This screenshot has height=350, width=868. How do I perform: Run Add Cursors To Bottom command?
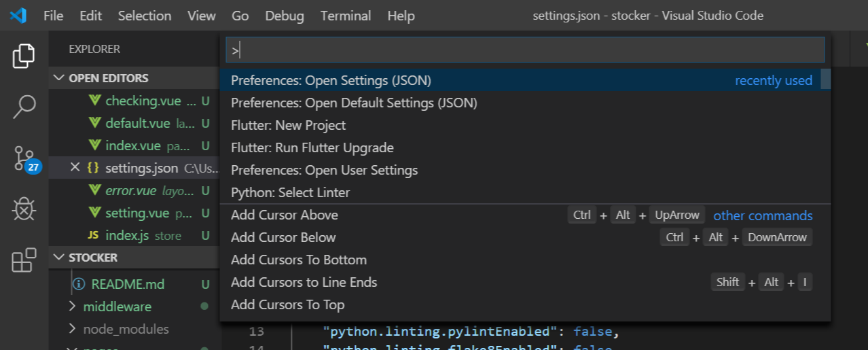520,260
